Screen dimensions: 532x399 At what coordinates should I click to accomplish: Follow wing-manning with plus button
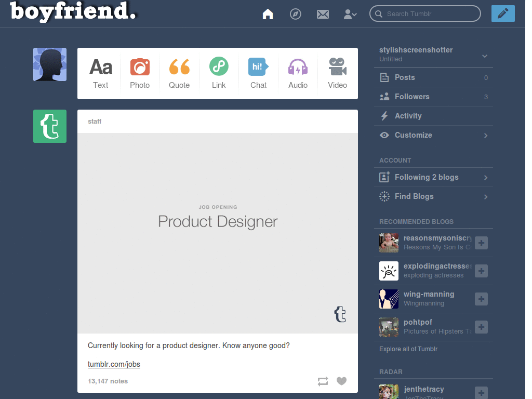(x=481, y=299)
